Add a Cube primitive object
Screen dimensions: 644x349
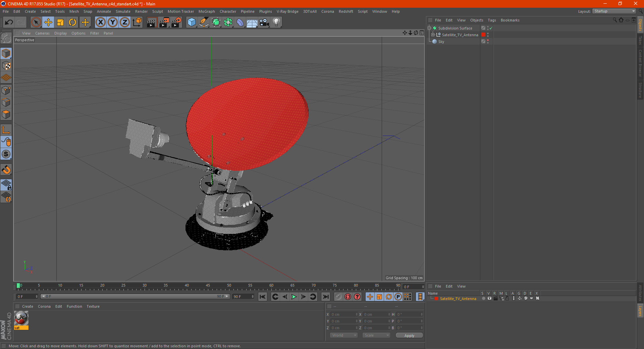(x=192, y=22)
